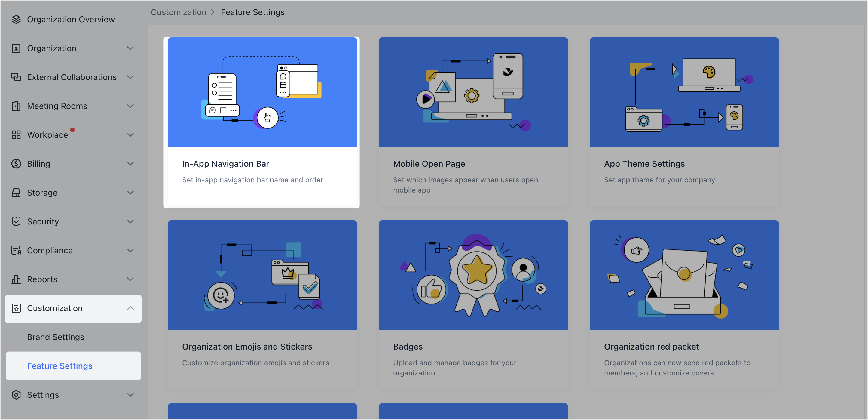The image size is (868, 420).
Task: Click the Workplace red notification dot
Action: pyautogui.click(x=72, y=130)
